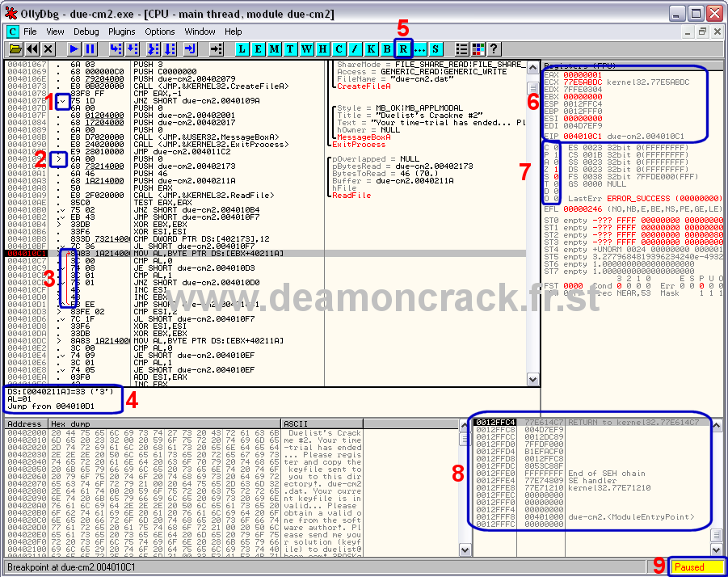Click the Address column header in the dump pane
The image size is (728, 577).
pyautogui.click(x=24, y=423)
